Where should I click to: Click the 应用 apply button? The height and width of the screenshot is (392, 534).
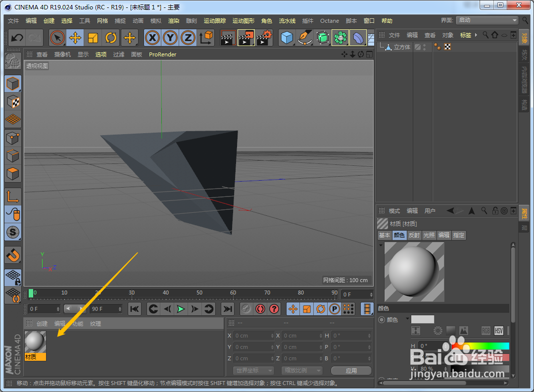(351, 371)
